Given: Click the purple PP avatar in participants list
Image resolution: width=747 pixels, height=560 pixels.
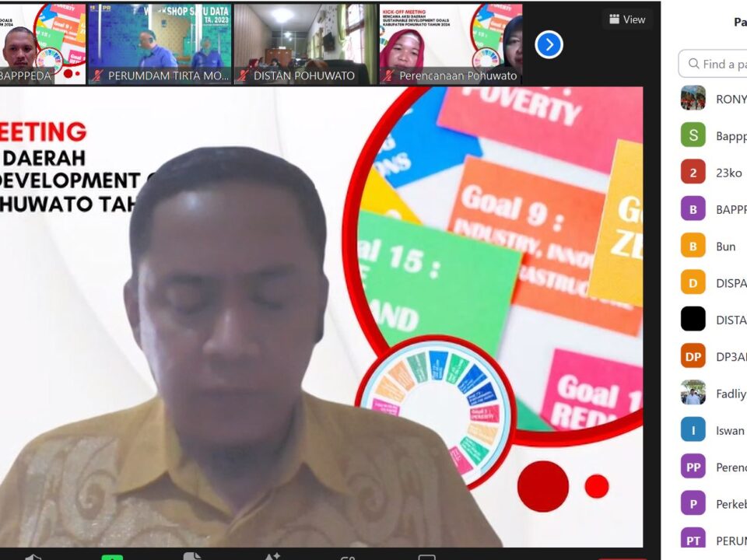Looking at the screenshot, I should coord(693,467).
